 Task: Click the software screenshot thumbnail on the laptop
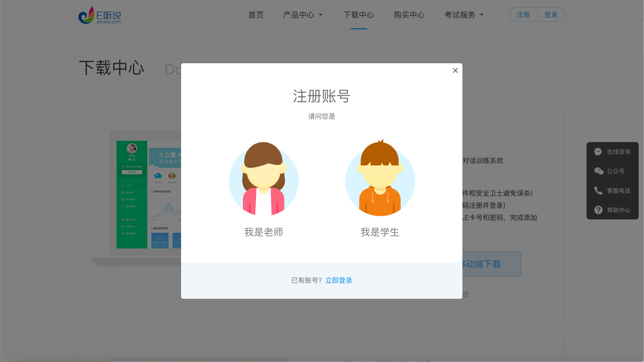point(148,195)
